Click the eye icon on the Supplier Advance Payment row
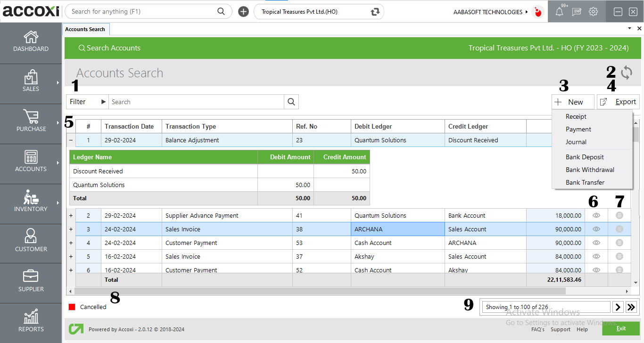 click(x=596, y=215)
